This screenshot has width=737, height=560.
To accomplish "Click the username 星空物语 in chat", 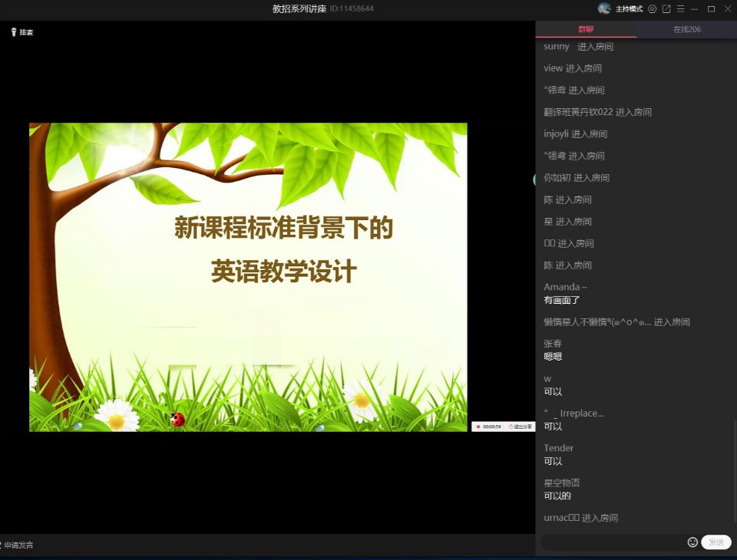I will point(561,483).
